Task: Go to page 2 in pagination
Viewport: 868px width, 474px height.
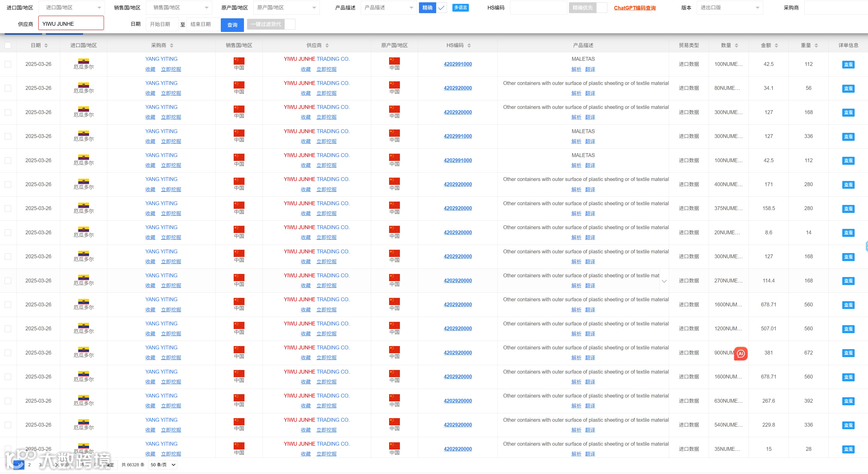Action: tap(29, 464)
